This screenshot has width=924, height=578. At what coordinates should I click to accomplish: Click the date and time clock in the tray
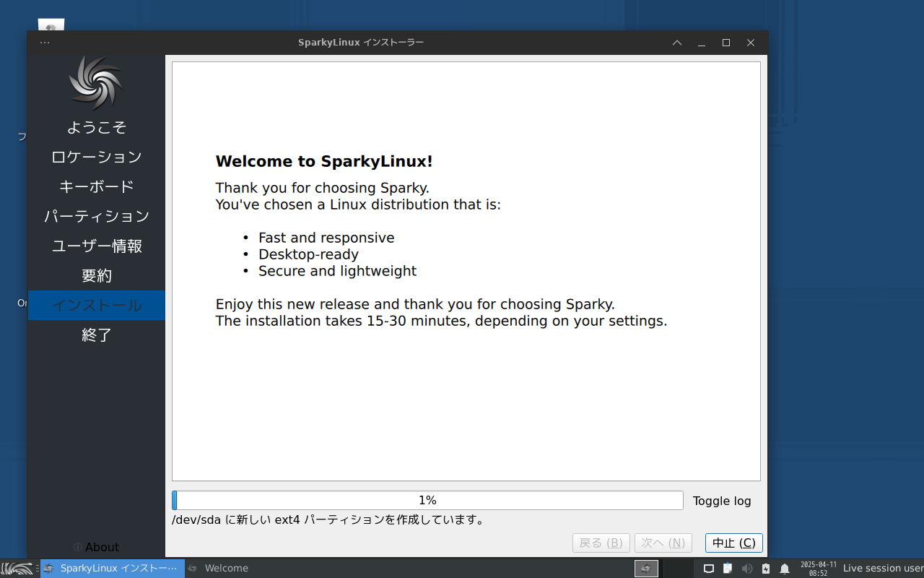[x=818, y=569]
